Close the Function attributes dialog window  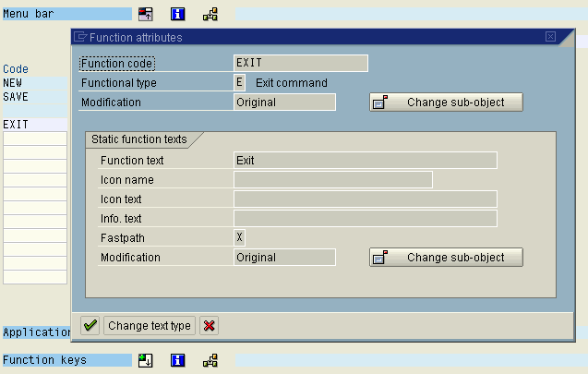coord(550,38)
